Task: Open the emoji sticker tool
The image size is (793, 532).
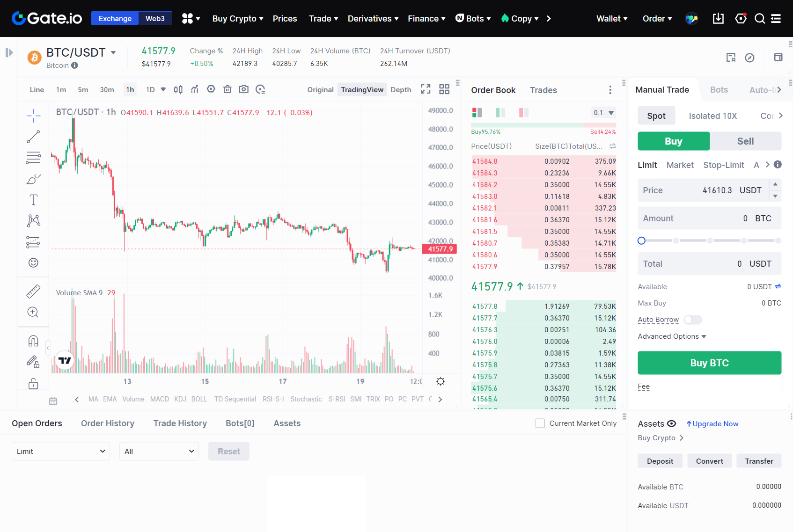Action: pos(33,262)
